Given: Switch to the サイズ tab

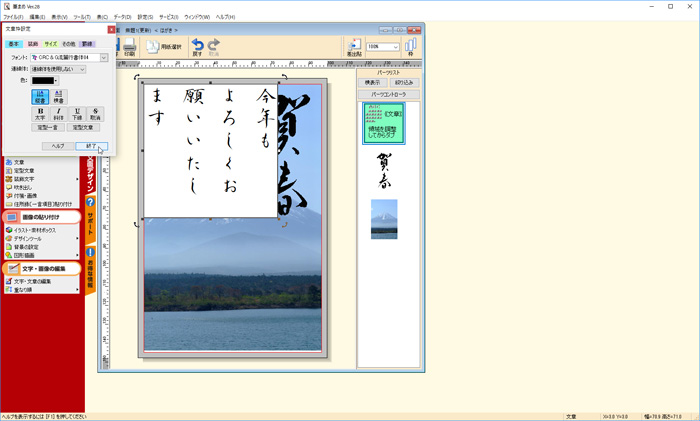Looking at the screenshot, I should pyautogui.click(x=50, y=44).
